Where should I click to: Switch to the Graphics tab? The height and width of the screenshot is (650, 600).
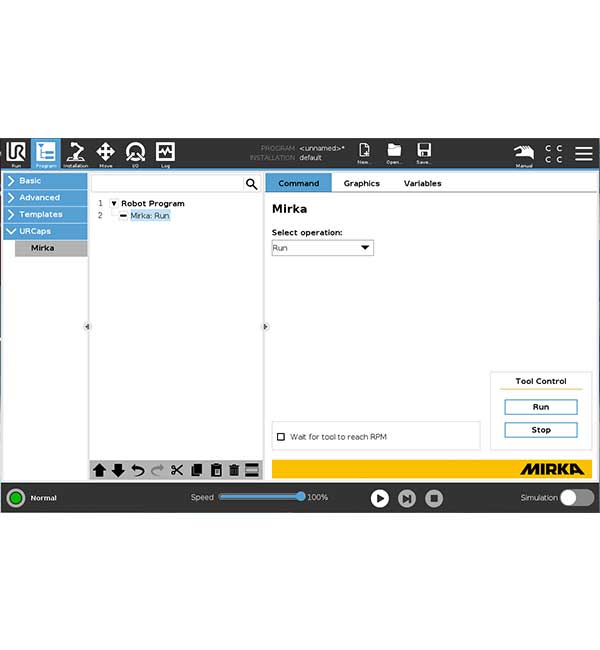point(362,183)
